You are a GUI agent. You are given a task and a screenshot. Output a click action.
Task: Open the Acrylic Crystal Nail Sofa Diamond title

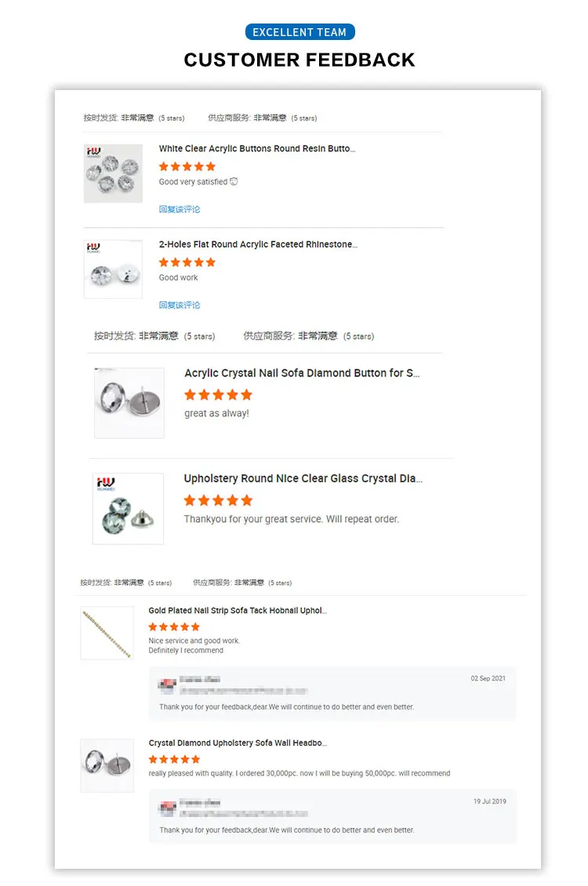pos(302,373)
